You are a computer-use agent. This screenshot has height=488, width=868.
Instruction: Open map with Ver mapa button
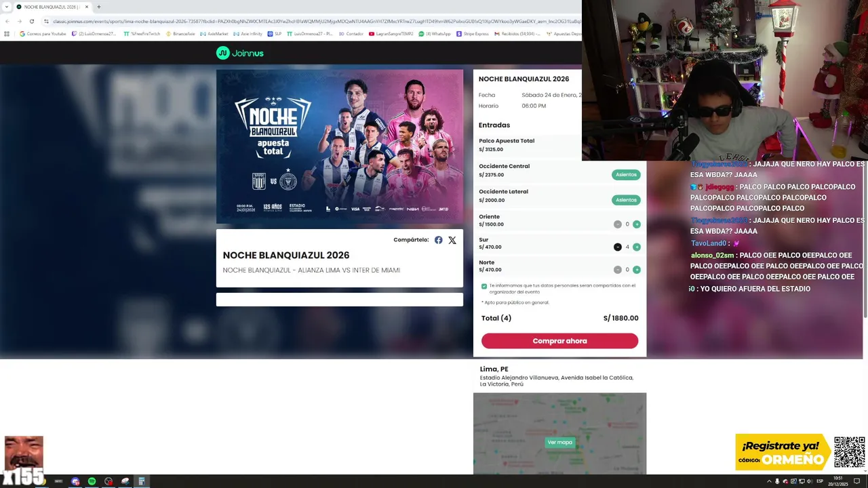click(559, 443)
